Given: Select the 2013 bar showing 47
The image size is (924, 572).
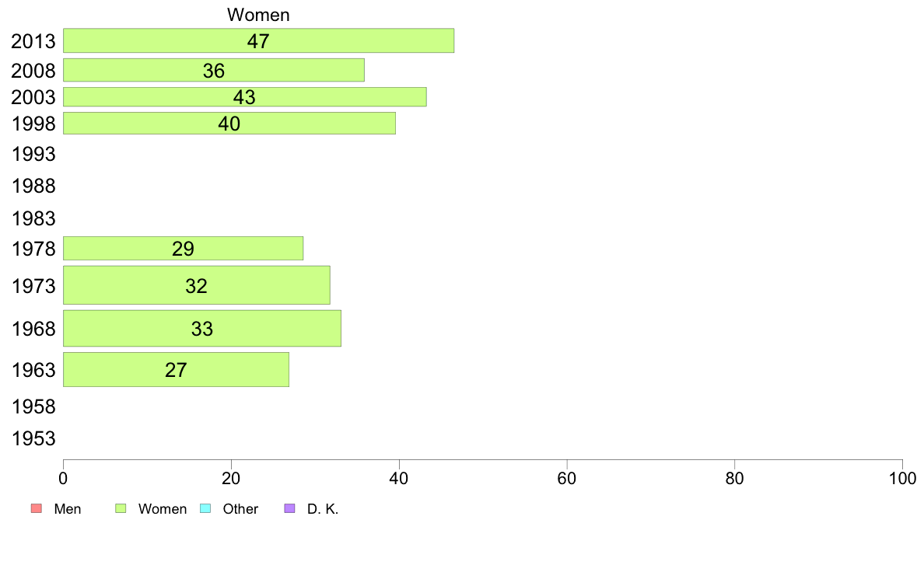Looking at the screenshot, I should click(x=259, y=40).
